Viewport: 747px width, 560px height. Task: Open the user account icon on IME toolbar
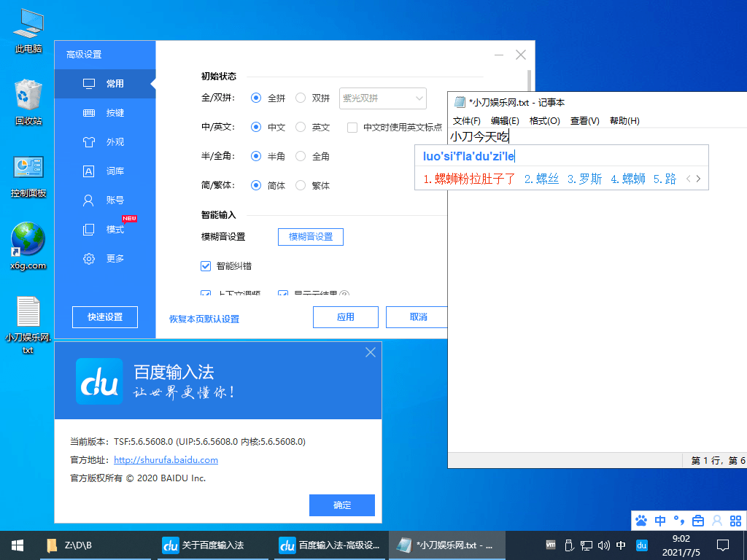716,521
